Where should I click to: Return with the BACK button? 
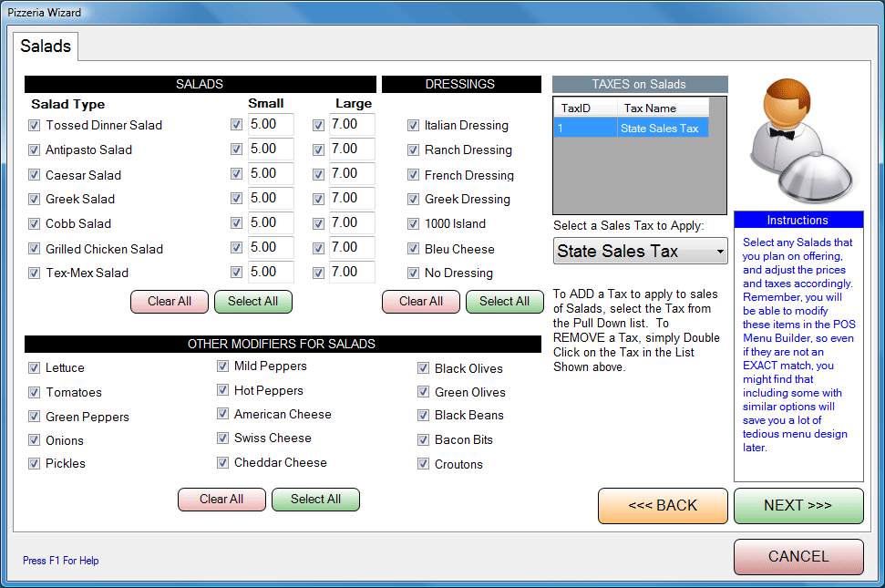[x=663, y=506]
